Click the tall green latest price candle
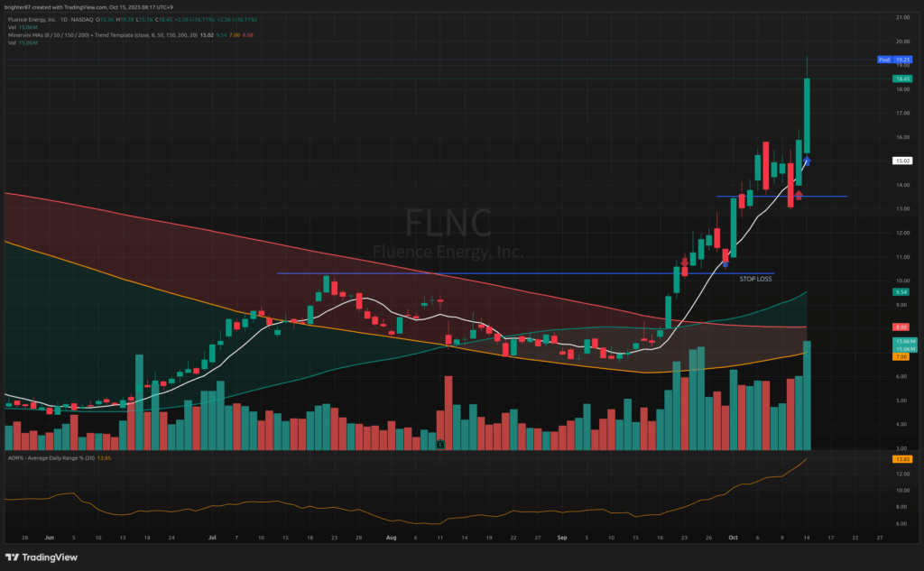 (x=807, y=115)
